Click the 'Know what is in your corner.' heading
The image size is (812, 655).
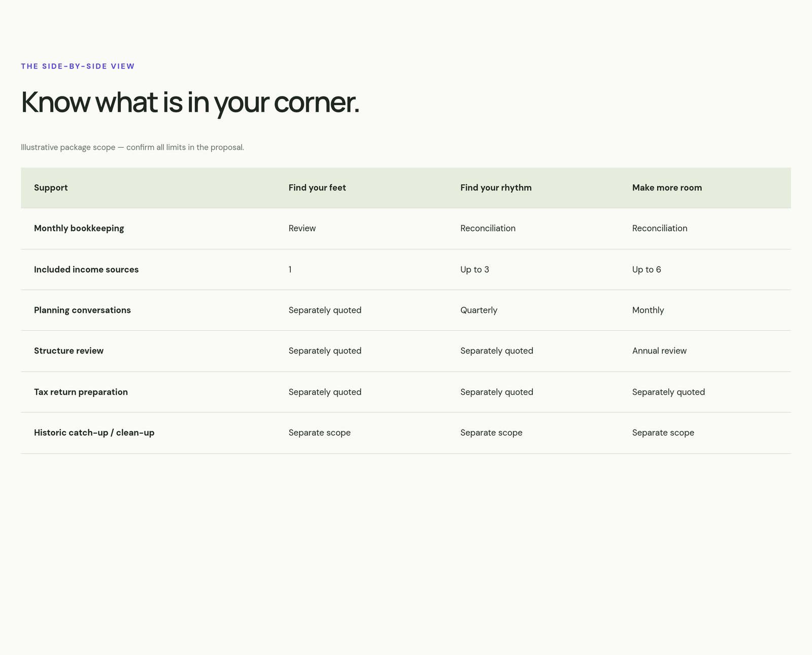coord(190,103)
